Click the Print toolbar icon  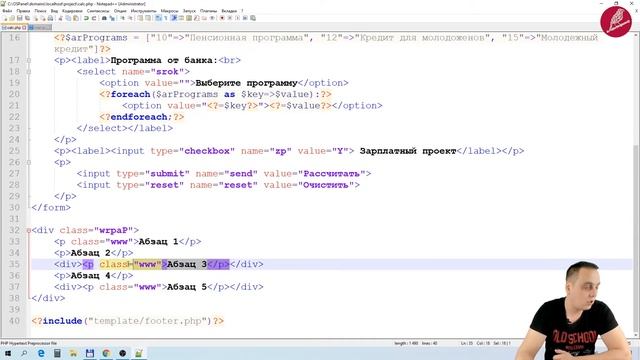click(50, 18)
